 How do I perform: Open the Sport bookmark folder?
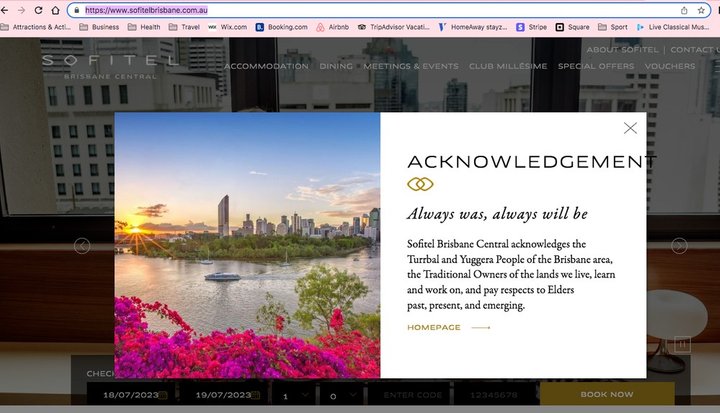[x=613, y=27]
